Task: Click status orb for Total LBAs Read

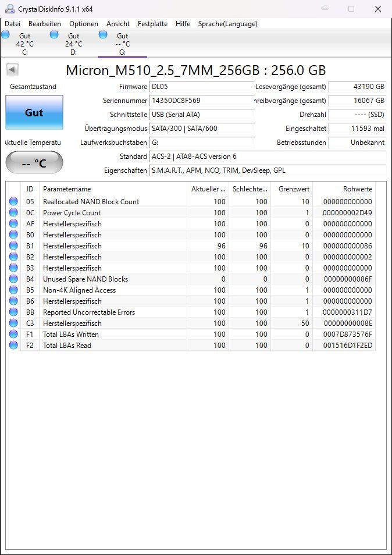Action: 13,346
